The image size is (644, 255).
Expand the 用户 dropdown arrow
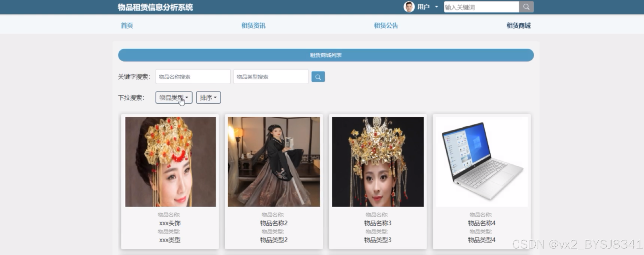click(436, 7)
